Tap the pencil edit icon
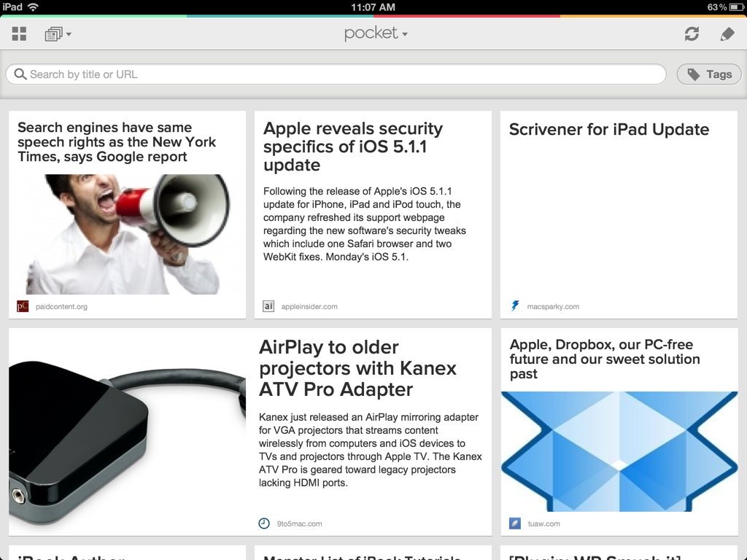The width and height of the screenshot is (747, 560). [727, 34]
